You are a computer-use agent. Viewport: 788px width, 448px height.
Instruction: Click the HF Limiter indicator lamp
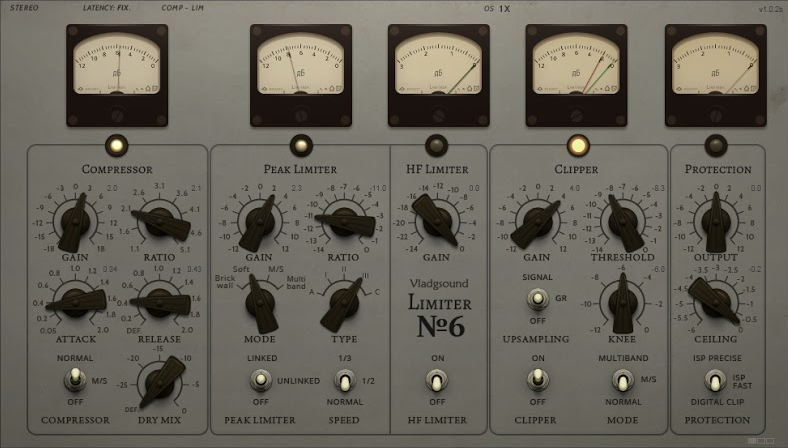pos(436,146)
